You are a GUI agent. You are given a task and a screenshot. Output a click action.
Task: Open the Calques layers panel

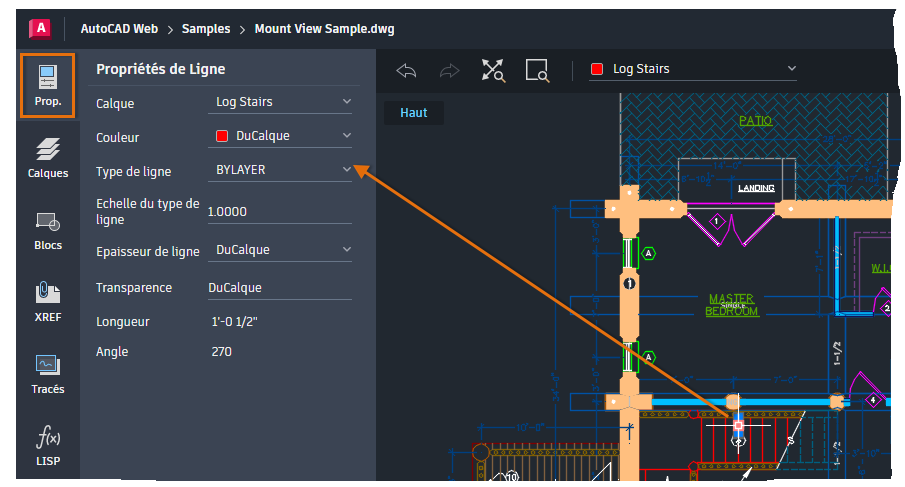pyautogui.click(x=48, y=158)
